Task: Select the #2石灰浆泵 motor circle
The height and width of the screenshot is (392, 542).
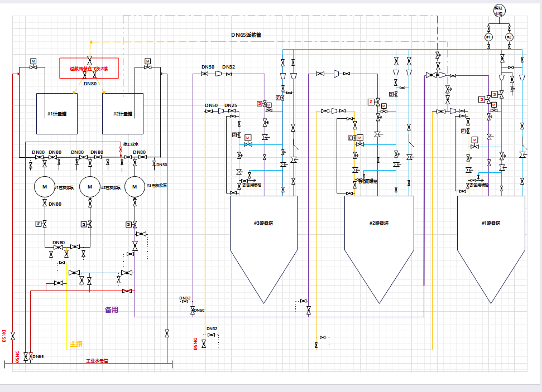Action: coord(90,187)
